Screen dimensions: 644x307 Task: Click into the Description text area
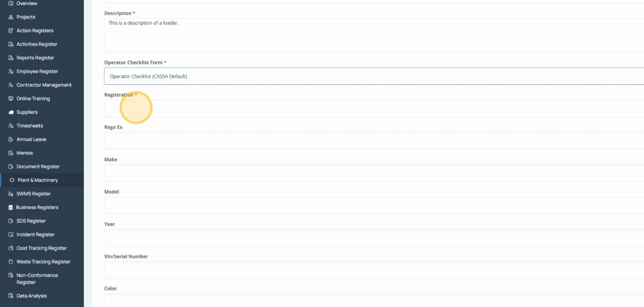point(374,35)
